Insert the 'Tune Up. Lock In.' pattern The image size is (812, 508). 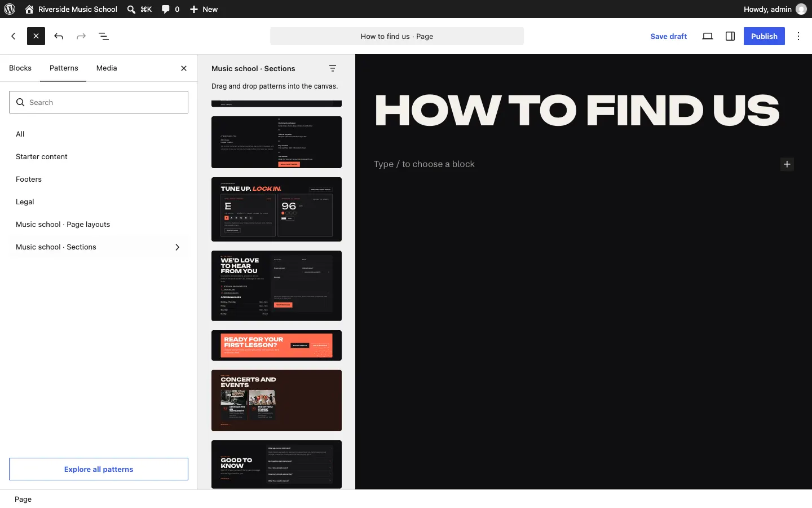276,209
